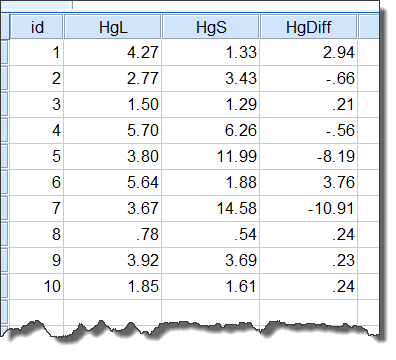Select HgL cell with value .78

[113, 234]
